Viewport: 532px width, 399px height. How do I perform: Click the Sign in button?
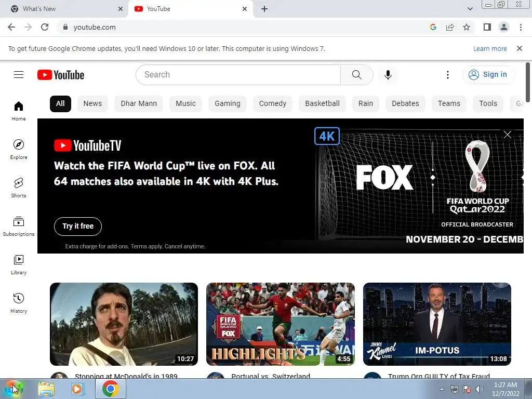click(x=488, y=75)
